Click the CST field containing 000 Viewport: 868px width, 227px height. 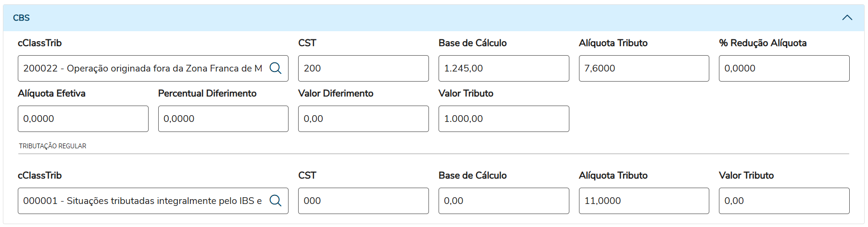point(363,201)
